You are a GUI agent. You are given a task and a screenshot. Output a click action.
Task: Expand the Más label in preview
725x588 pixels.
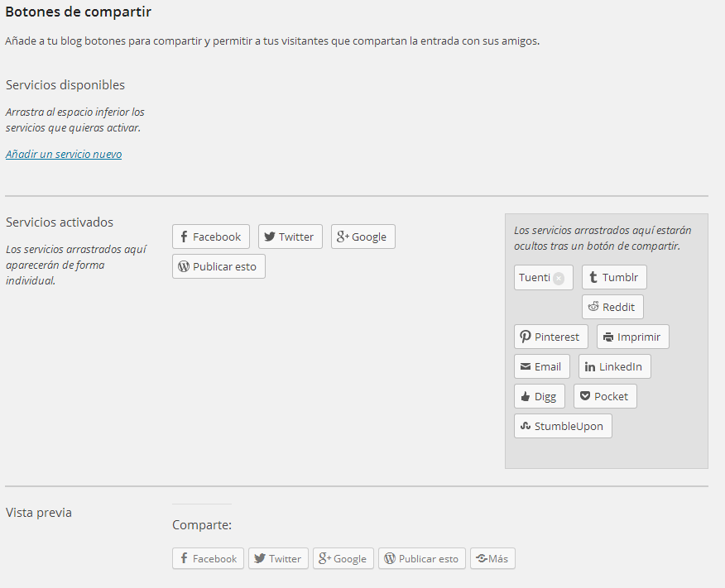[498, 558]
